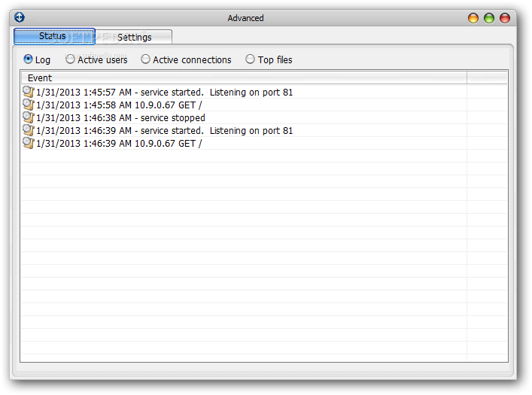Select the 1:46:39 AM service started row
Image resolution: width=532 pixels, height=395 pixels.
[x=244, y=130]
